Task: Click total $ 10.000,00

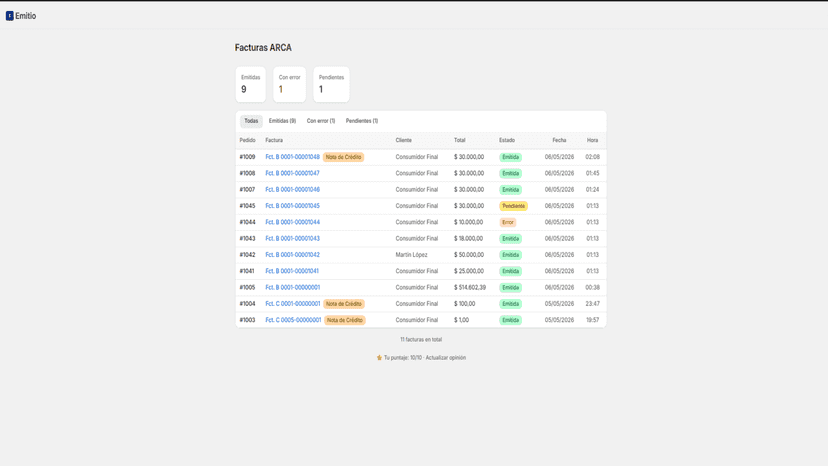Action: pos(468,222)
